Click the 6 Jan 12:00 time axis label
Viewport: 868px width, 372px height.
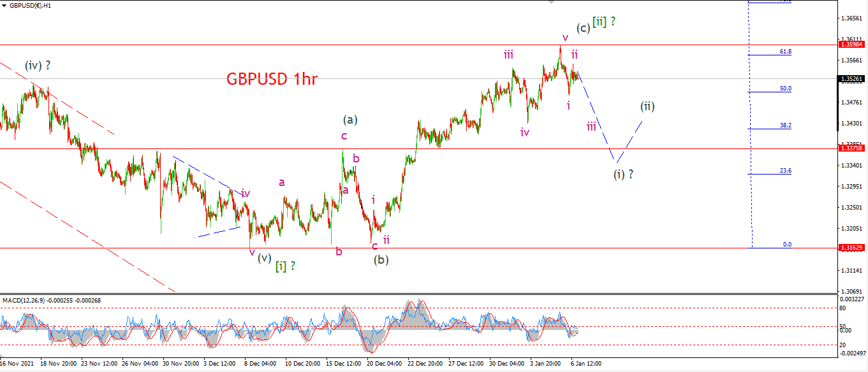point(585,363)
